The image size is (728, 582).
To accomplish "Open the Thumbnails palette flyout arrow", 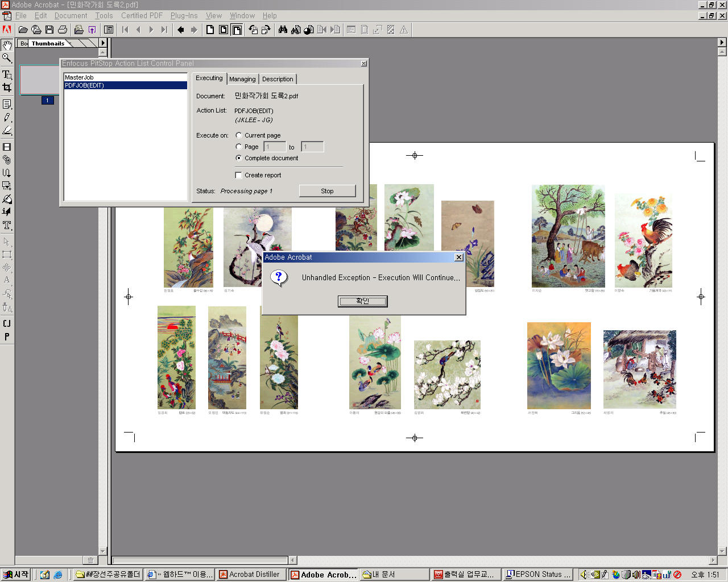I will [103, 43].
